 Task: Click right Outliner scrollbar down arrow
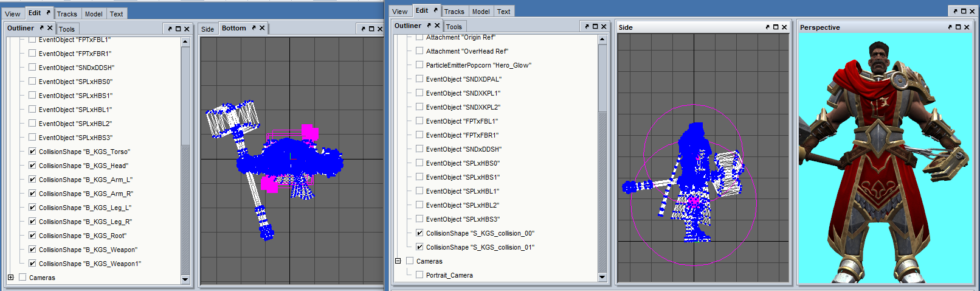point(602,277)
